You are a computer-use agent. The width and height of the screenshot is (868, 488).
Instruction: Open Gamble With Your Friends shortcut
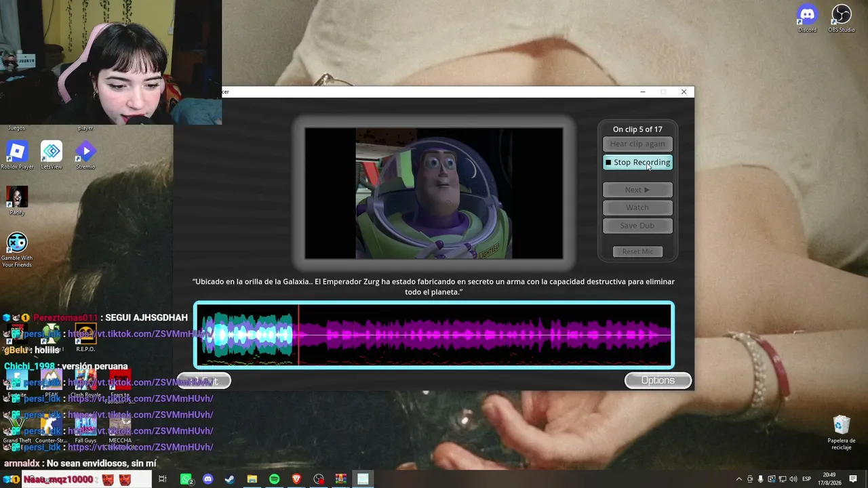click(x=17, y=250)
